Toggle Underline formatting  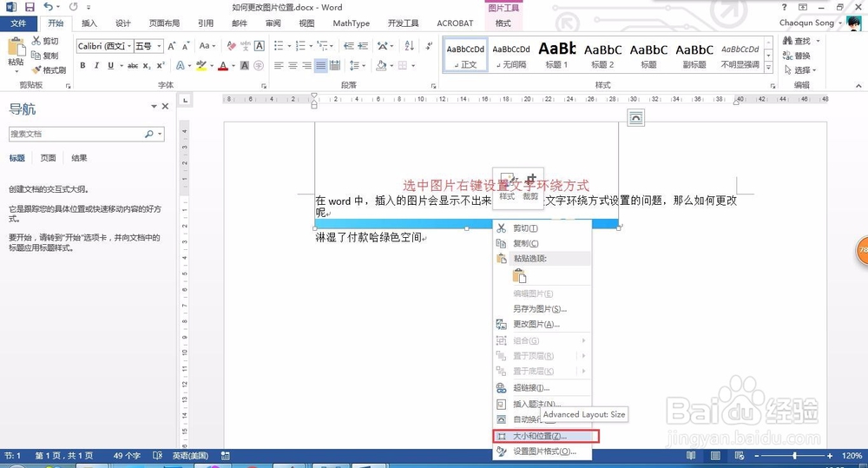[x=111, y=65]
